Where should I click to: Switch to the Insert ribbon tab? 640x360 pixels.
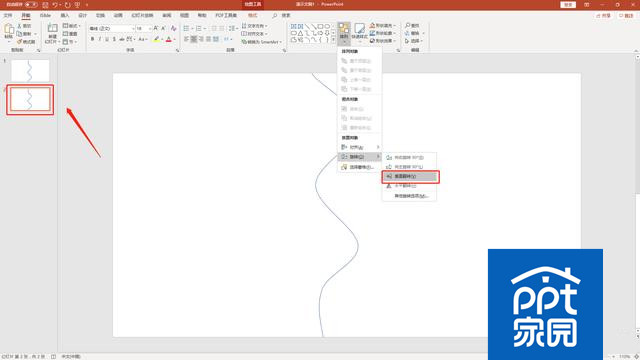64,16
